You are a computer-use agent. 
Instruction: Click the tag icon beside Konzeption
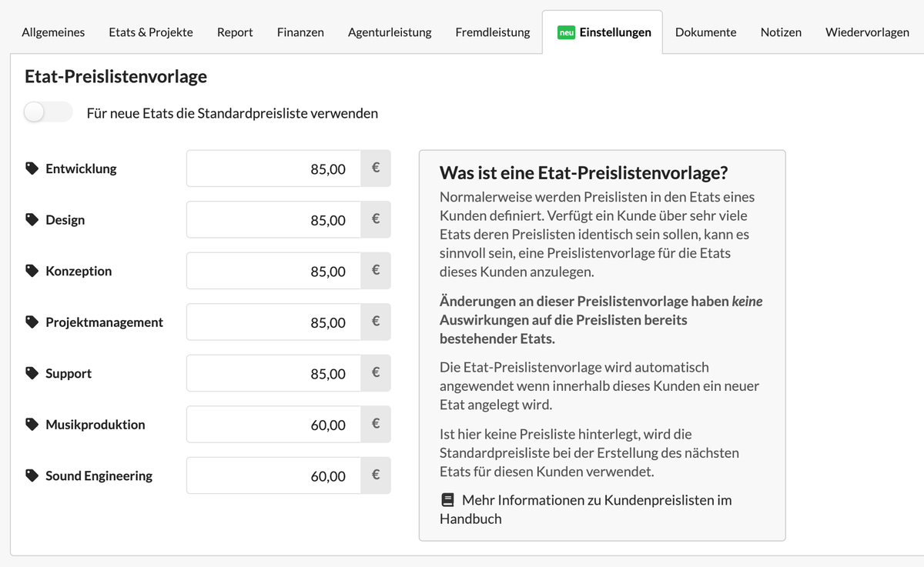point(32,271)
